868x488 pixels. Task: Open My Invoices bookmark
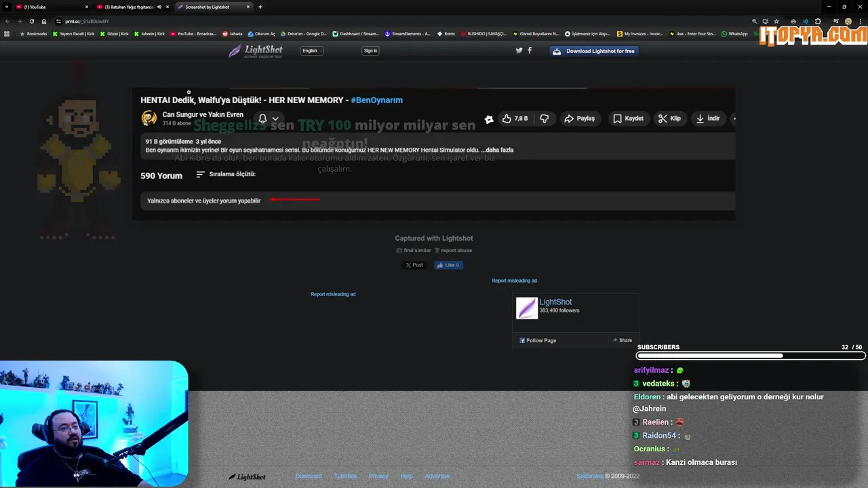pyautogui.click(x=639, y=33)
